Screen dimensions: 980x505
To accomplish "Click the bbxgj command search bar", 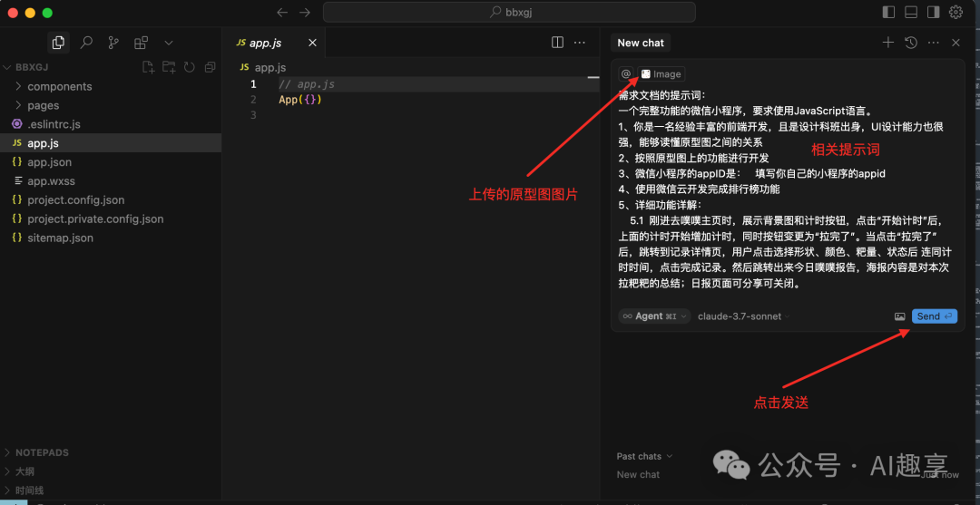I will [x=509, y=12].
